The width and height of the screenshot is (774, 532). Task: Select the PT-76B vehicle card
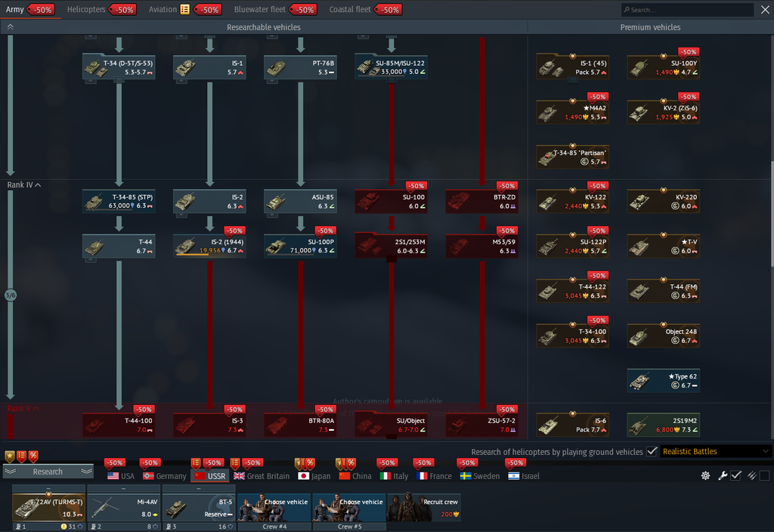pos(301,67)
